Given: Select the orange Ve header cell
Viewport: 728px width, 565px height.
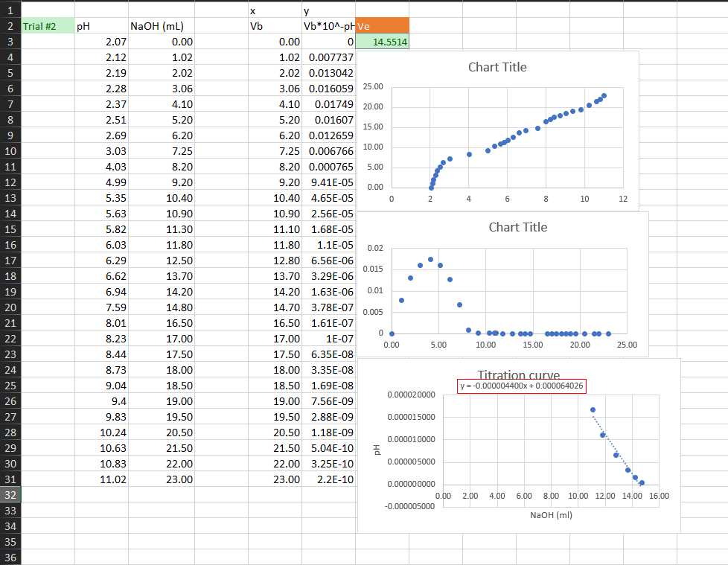Looking at the screenshot, I should tap(382, 25).
